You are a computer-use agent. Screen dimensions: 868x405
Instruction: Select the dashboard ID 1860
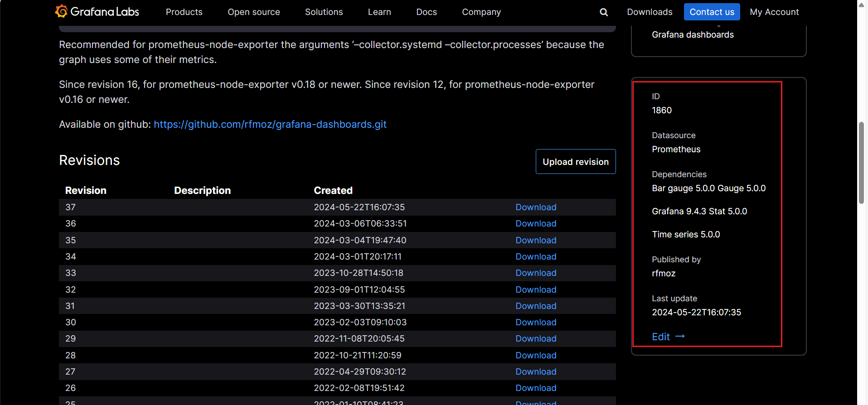point(662,110)
